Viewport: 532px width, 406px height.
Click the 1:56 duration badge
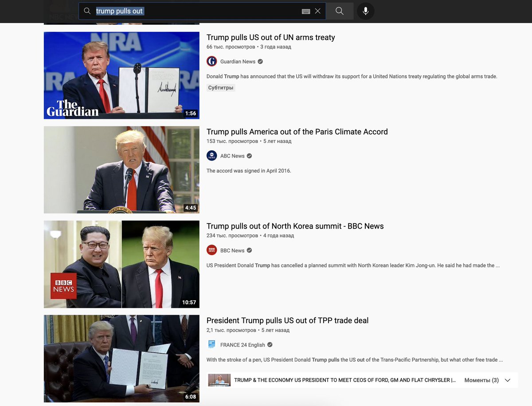(x=191, y=114)
